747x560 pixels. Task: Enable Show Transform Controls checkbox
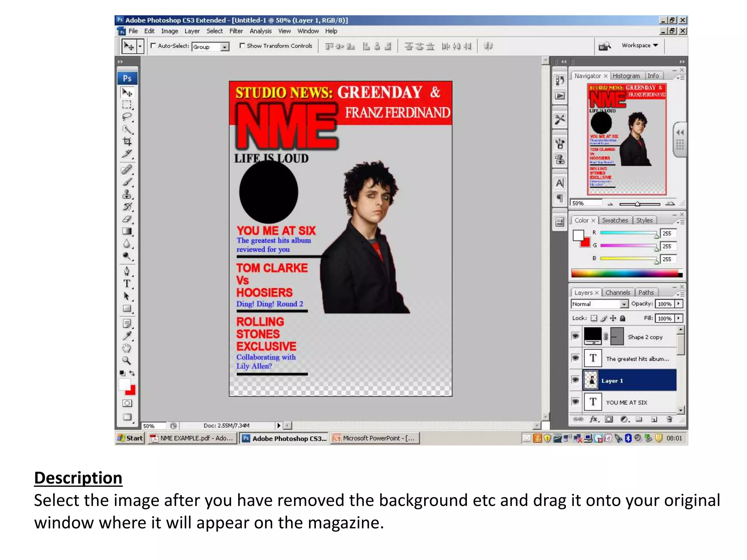pos(242,46)
